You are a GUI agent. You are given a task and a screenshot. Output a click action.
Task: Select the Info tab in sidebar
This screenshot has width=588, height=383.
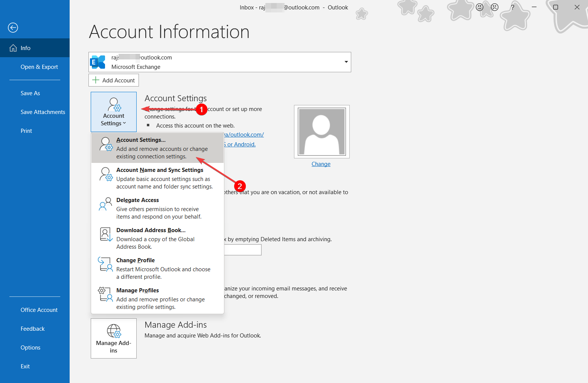click(x=35, y=48)
